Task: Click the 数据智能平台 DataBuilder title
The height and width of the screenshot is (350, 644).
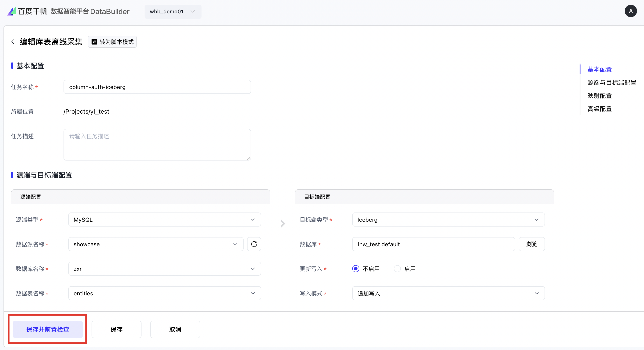Action: 90,12
